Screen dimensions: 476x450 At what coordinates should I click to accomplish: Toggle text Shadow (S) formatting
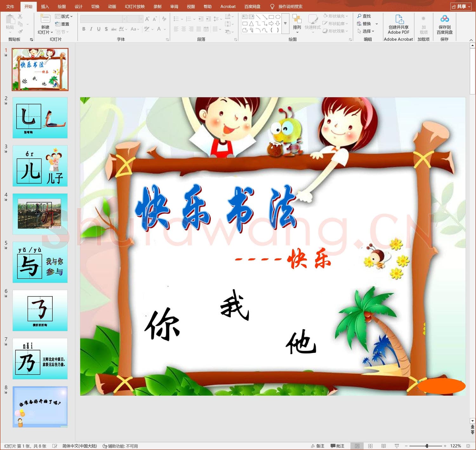(x=106, y=29)
